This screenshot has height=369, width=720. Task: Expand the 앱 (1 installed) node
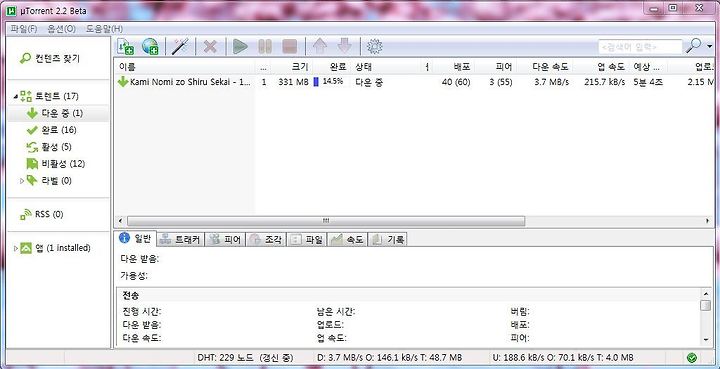coord(16,248)
